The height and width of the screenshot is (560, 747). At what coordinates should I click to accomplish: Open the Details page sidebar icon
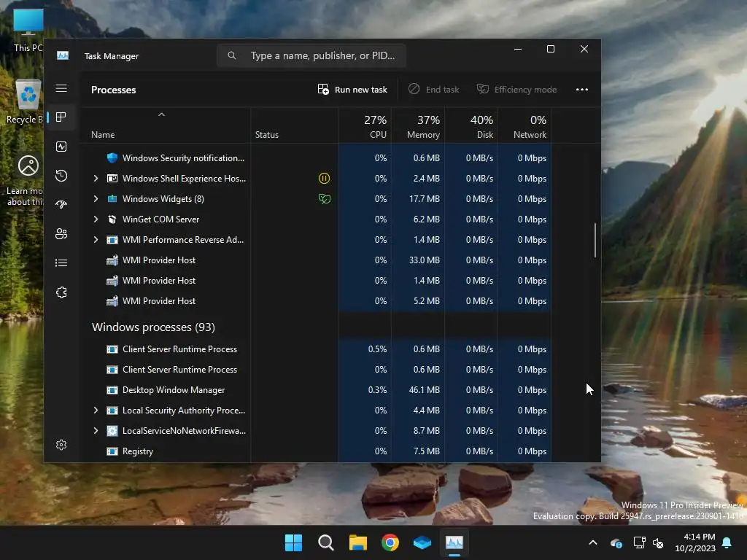pyautogui.click(x=61, y=262)
